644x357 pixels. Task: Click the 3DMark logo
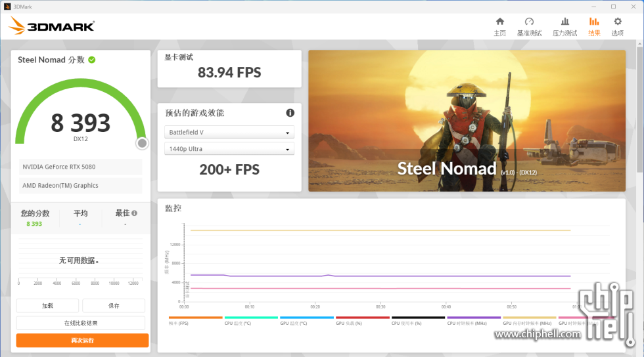coord(52,26)
